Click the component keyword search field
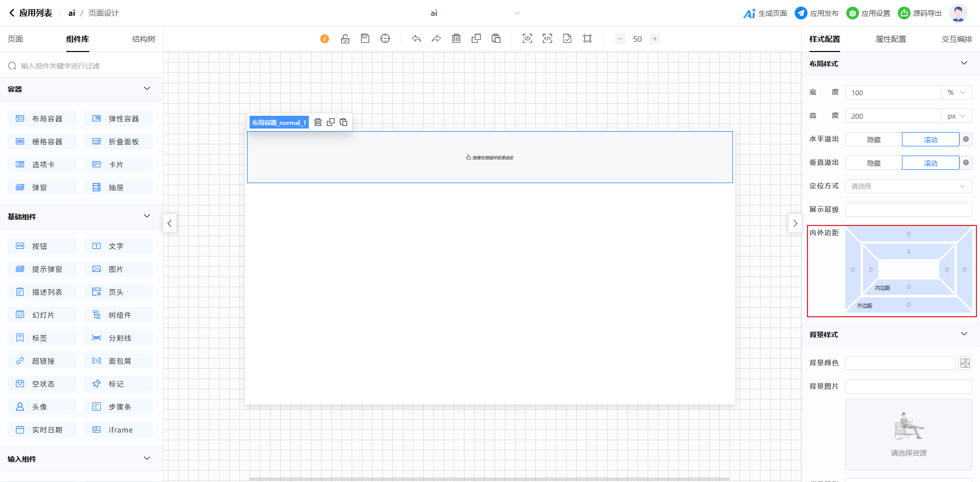This screenshot has width=980, height=482. 82,66
